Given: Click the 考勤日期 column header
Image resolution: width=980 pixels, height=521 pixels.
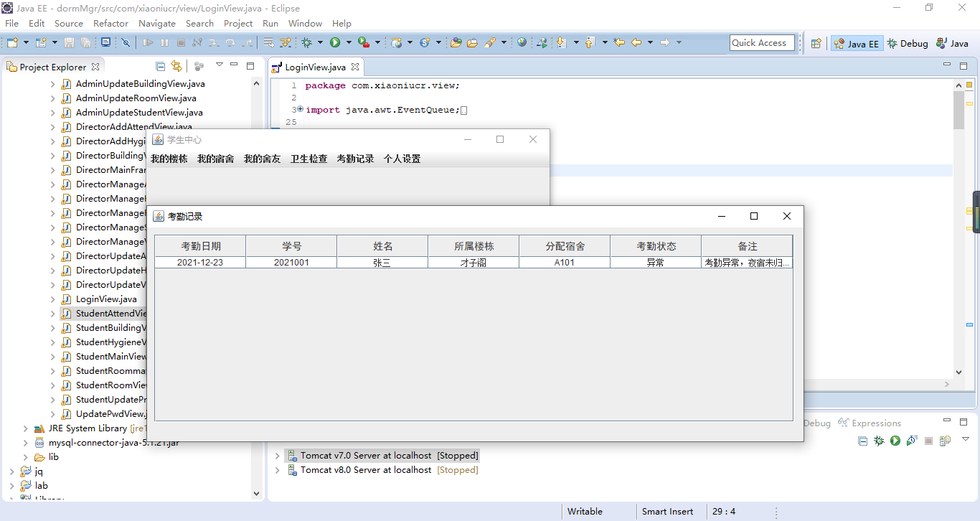Looking at the screenshot, I should tap(201, 246).
